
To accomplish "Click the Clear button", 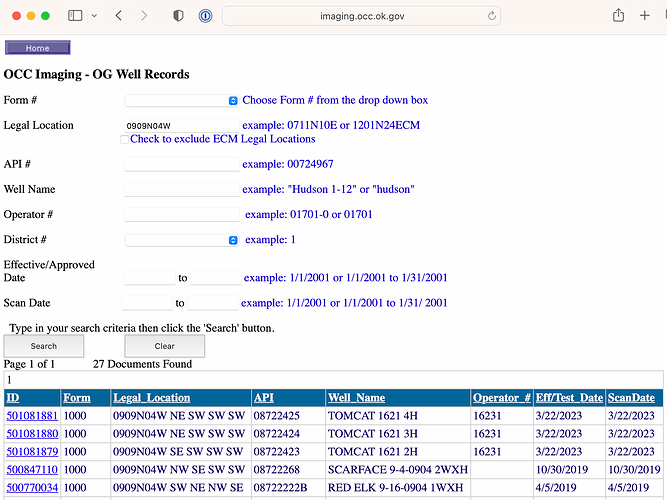I will tap(165, 346).
